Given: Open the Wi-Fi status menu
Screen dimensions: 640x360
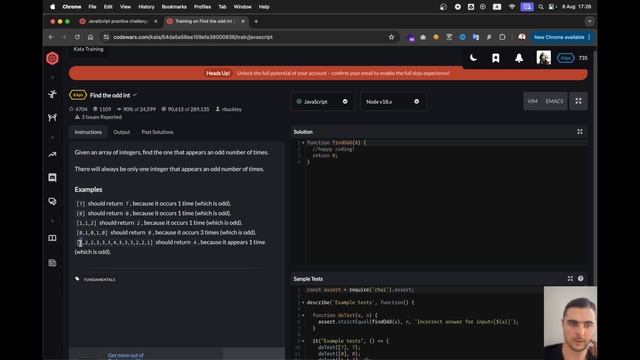Looking at the screenshot, I should (512, 7).
